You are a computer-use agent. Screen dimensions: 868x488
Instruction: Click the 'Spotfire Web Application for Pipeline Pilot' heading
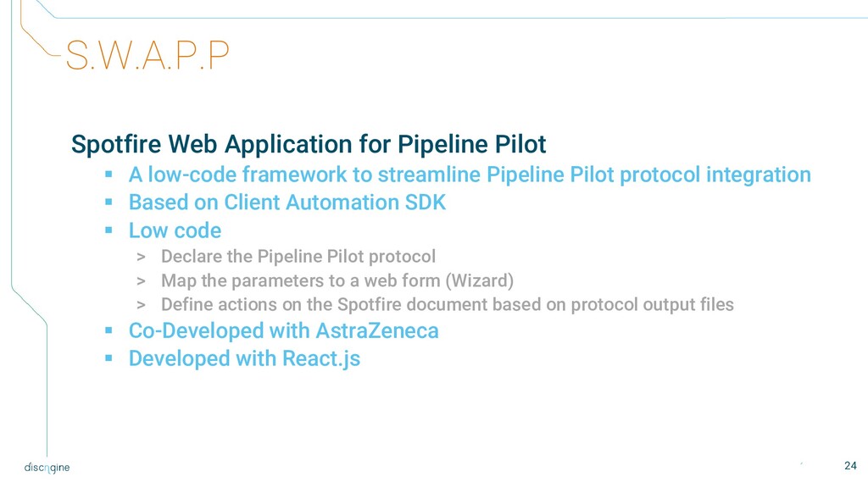click(x=309, y=143)
